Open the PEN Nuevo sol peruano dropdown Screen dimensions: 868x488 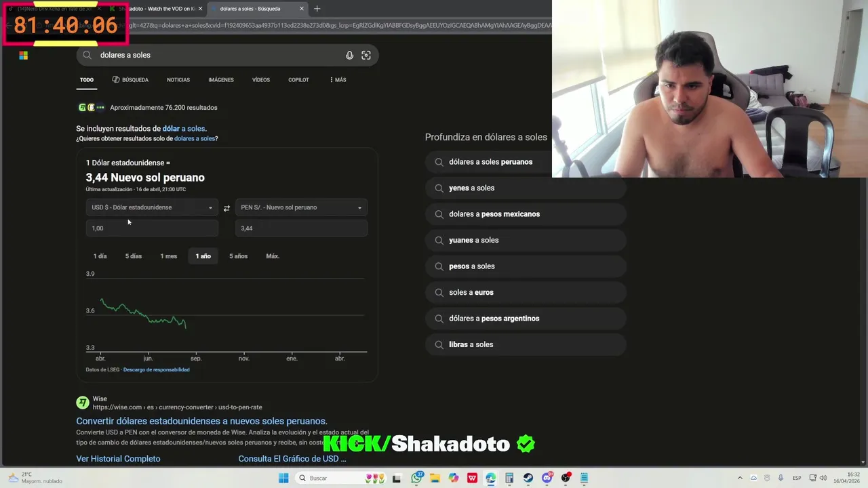click(x=301, y=207)
